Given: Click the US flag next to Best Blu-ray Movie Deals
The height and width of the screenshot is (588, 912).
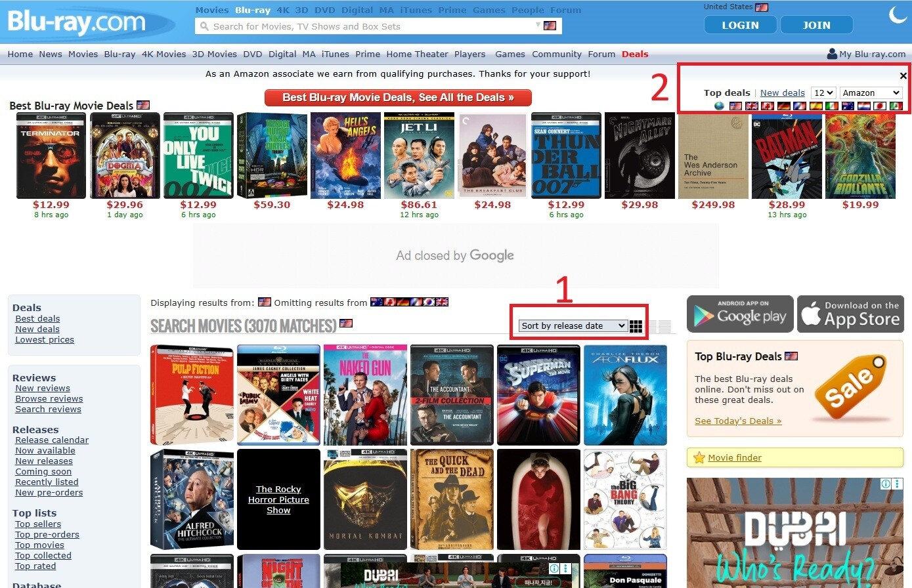Looking at the screenshot, I should coord(143,105).
